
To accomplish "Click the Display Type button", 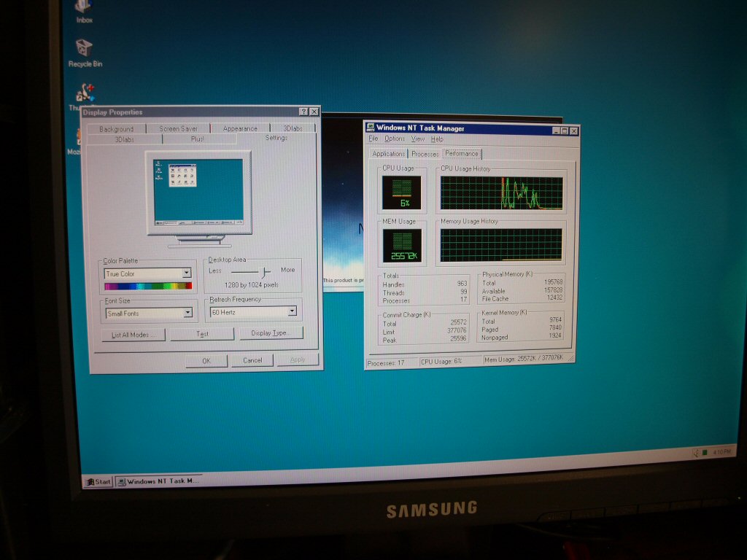I will pyautogui.click(x=271, y=332).
